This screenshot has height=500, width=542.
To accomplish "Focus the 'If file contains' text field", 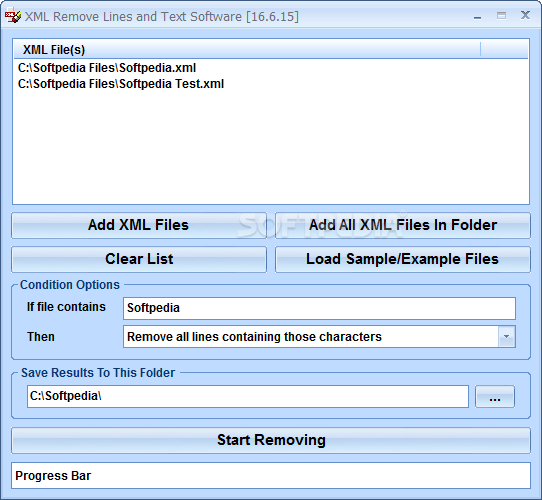I will click(x=319, y=308).
